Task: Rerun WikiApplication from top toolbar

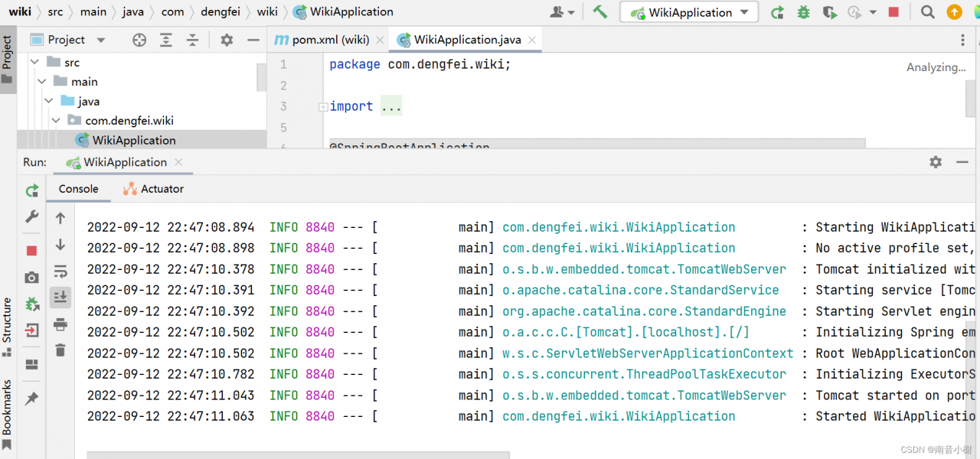Action: point(777,12)
